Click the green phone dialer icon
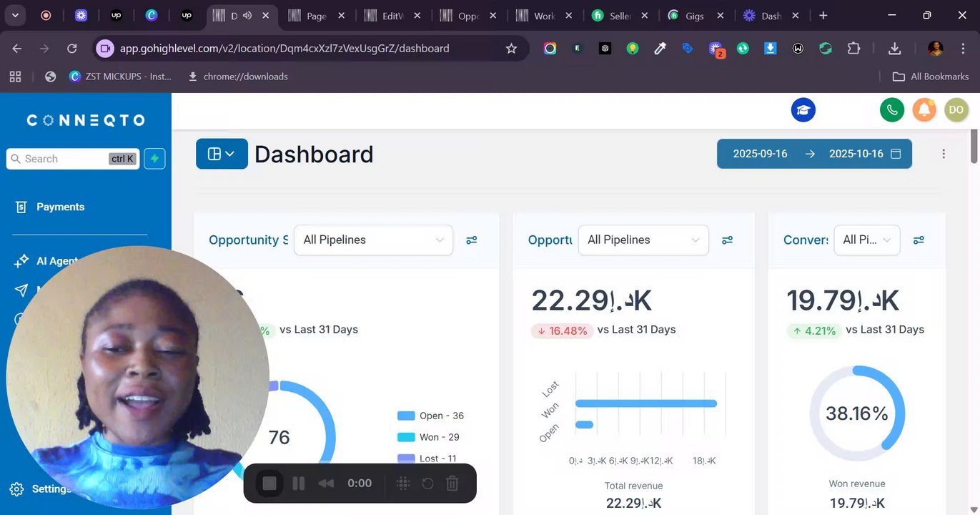980x515 pixels. coord(891,109)
